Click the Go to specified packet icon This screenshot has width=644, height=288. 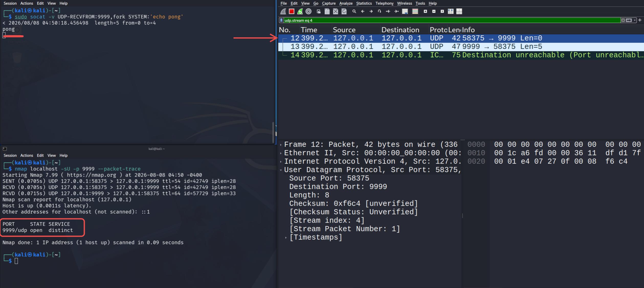point(380,11)
